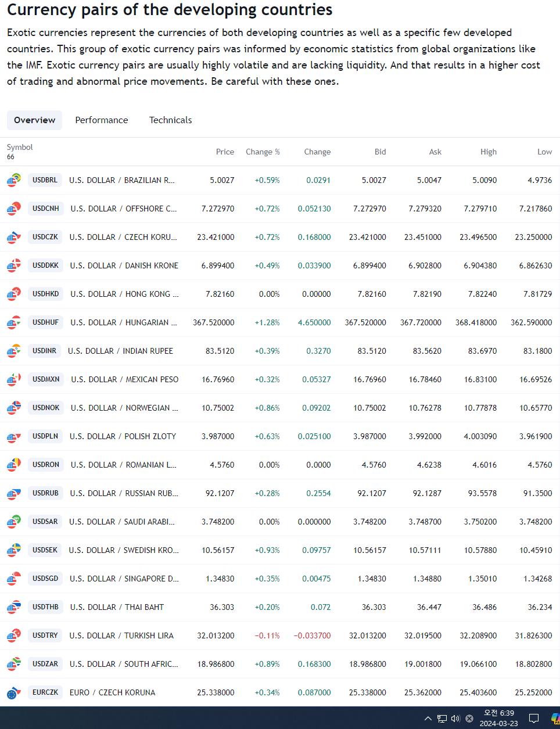Click the page heading Currency pairs of developing countries

[x=170, y=10]
